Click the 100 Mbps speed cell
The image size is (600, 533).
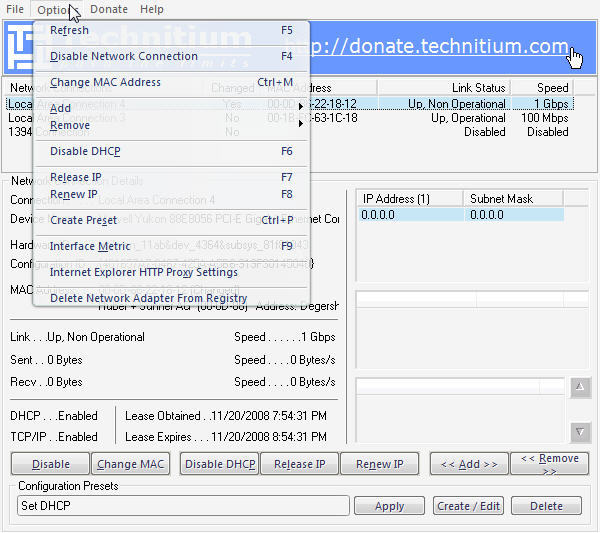545,118
